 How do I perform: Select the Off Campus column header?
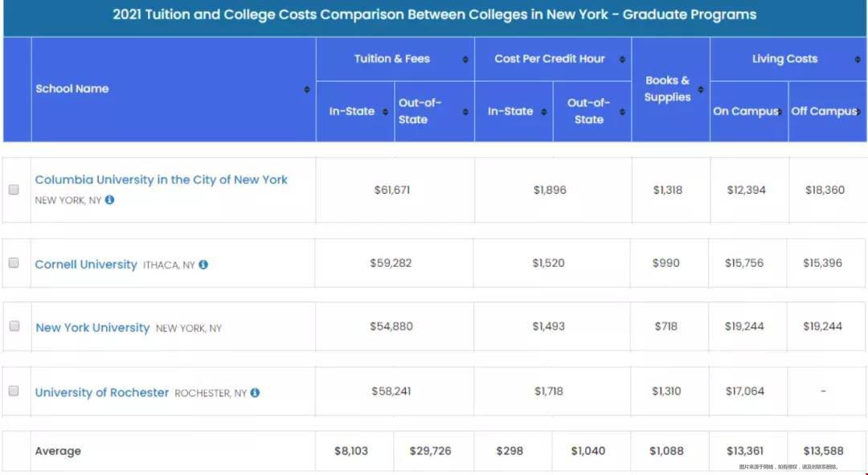[827, 111]
